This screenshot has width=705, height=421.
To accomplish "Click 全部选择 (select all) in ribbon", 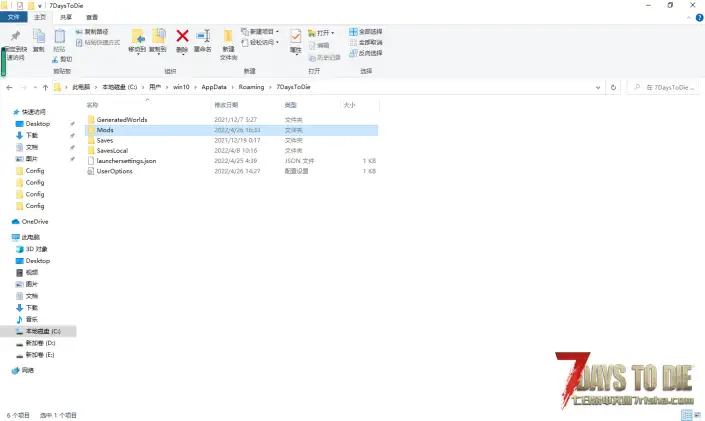I will [x=366, y=31].
